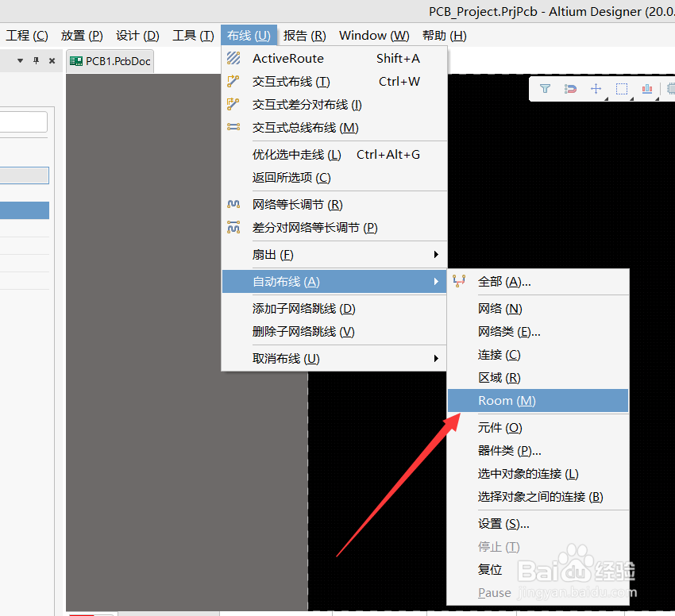Open the Window (W) menu

click(x=374, y=35)
